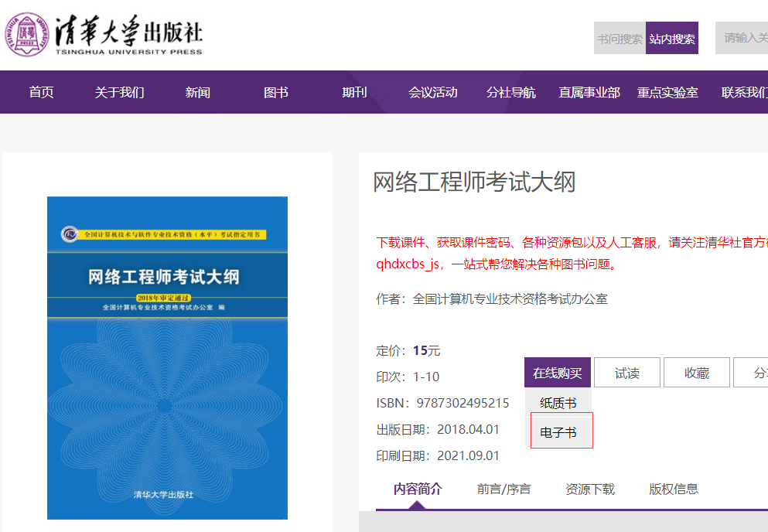Choose 电子书 from purchase options
Viewport: 768px width, 532px height.
(x=558, y=432)
